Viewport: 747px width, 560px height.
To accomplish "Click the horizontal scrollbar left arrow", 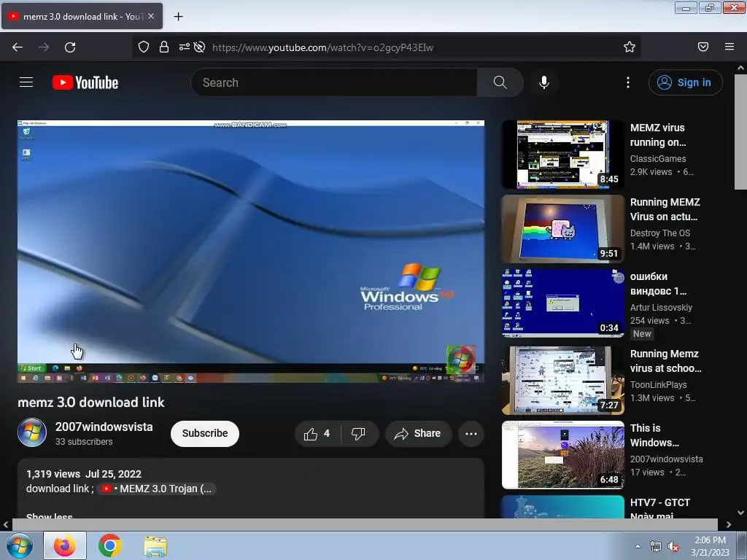I will 6,524.
